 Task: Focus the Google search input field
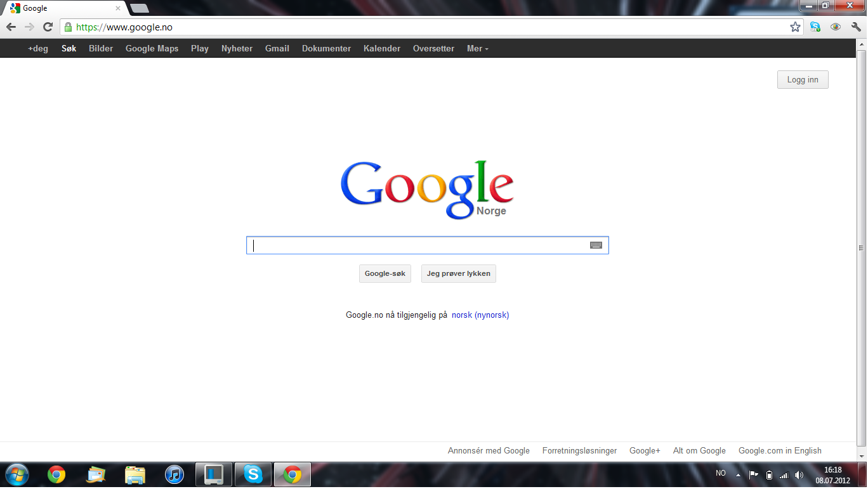pyautogui.click(x=427, y=245)
